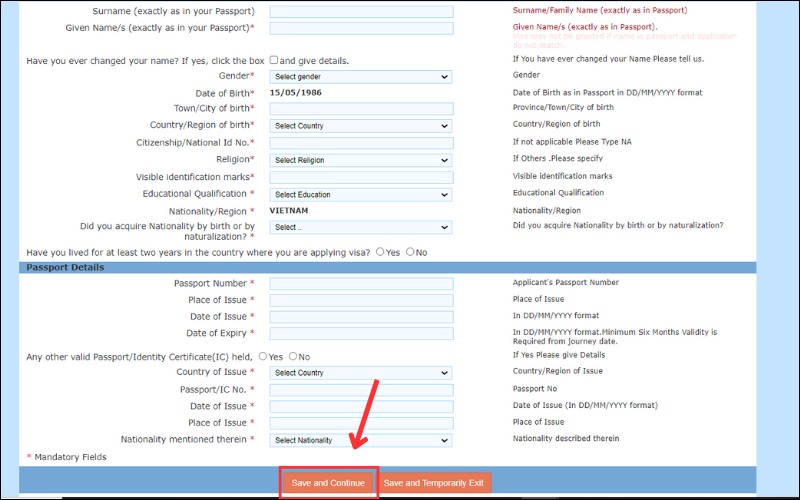
Task: Choose No for other valid passport held
Action: click(x=293, y=356)
